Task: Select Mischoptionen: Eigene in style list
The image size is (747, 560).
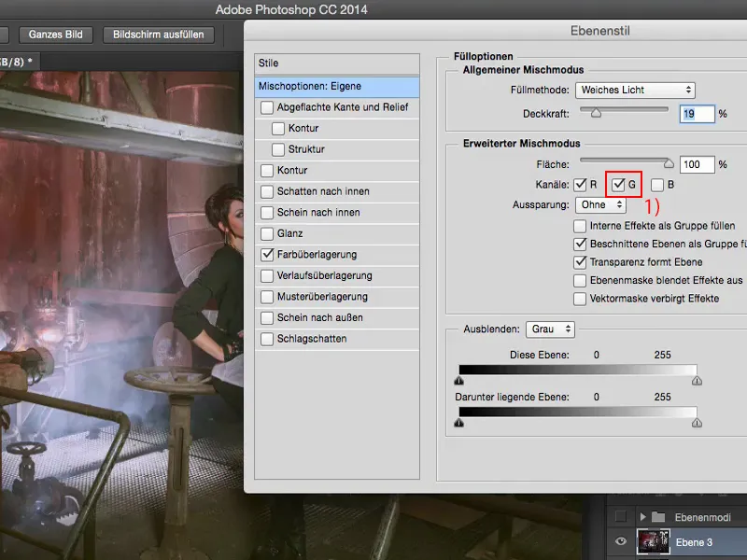Action: pyautogui.click(x=337, y=86)
